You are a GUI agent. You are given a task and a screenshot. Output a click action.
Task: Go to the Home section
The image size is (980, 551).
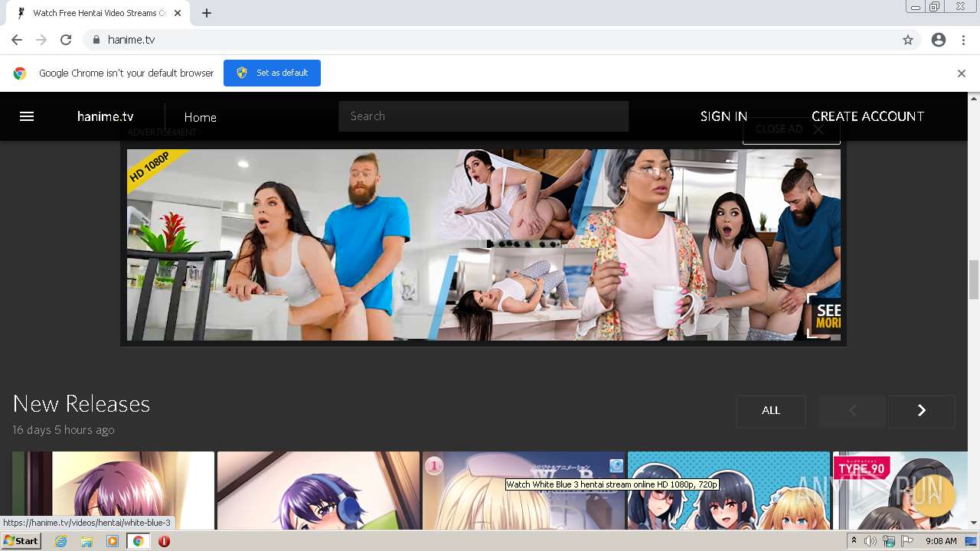click(x=200, y=117)
